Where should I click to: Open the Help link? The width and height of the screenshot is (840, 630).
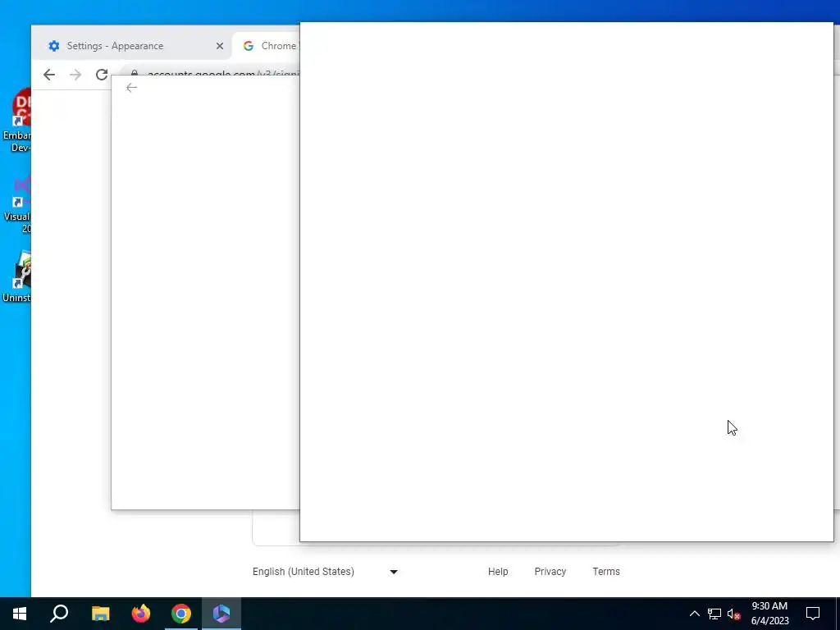(498, 572)
